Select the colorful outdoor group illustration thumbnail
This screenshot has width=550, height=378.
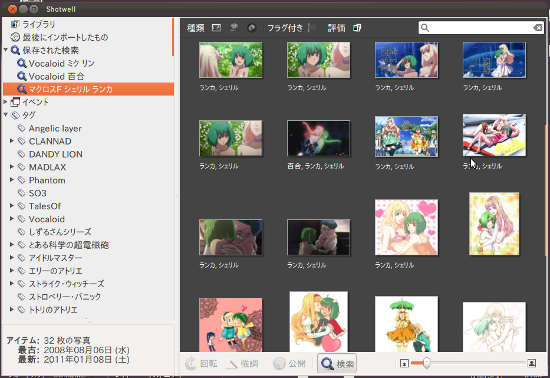406,137
